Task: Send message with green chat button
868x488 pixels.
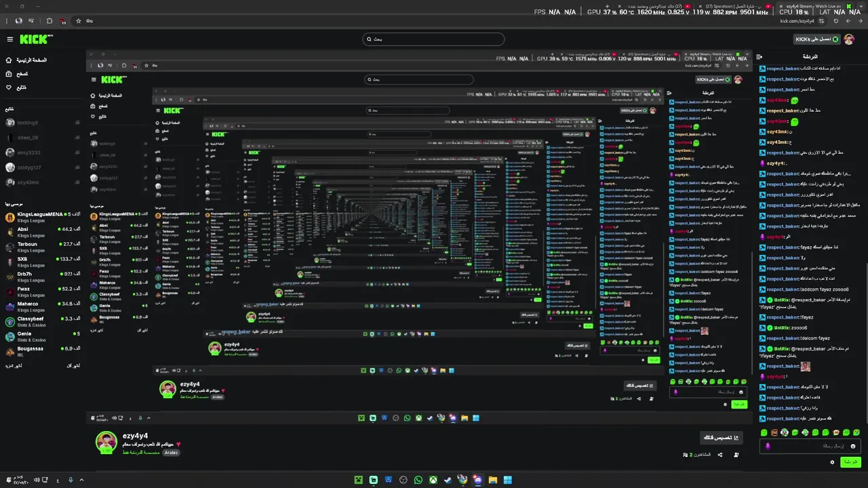Action: pyautogui.click(x=850, y=462)
